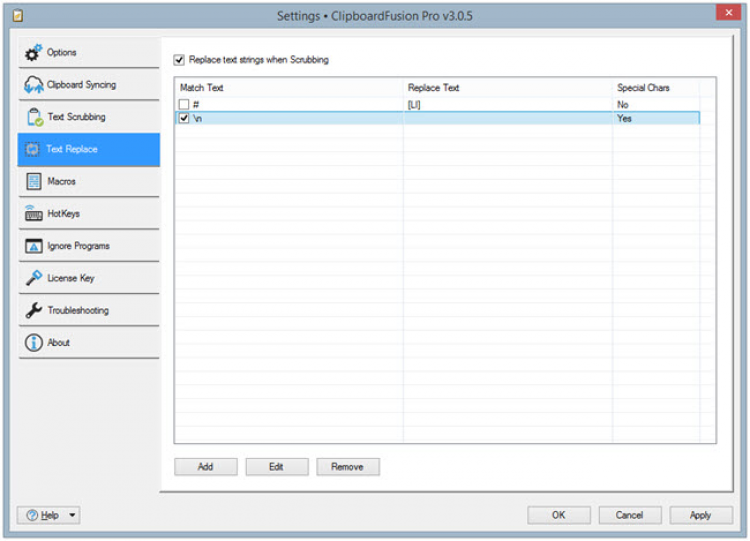
Task: Select the Macros section
Action: (x=89, y=181)
